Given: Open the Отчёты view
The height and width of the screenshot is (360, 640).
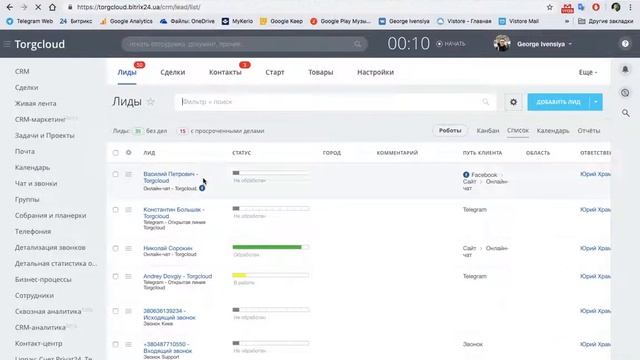Looking at the screenshot, I should pos(589,131).
